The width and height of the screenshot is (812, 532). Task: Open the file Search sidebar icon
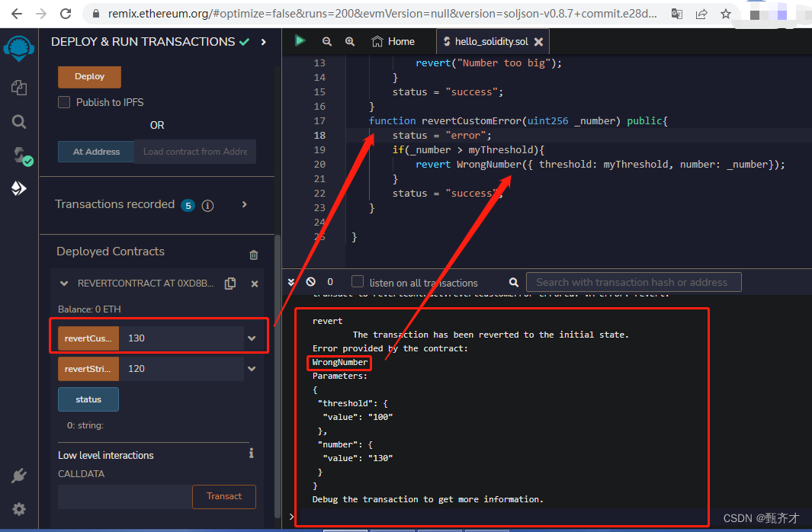19,122
